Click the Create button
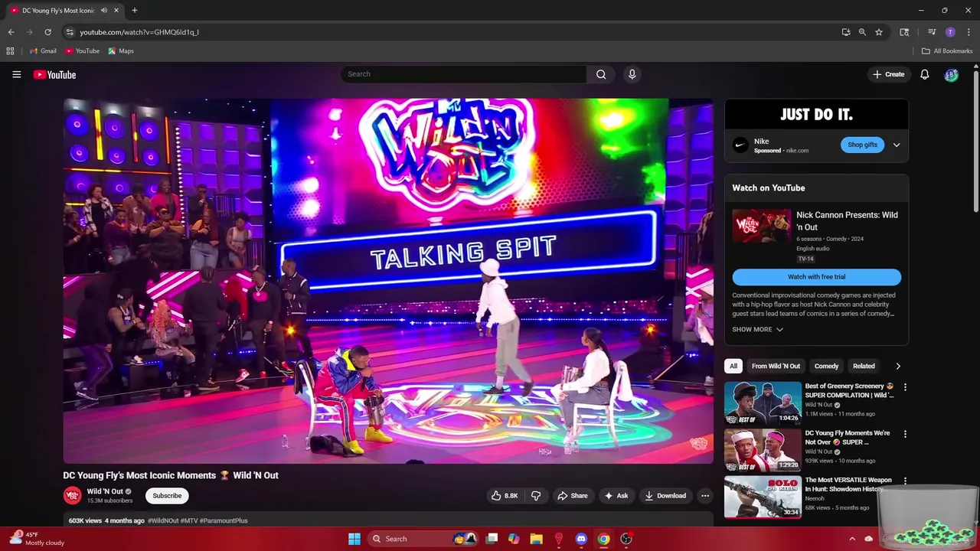The height and width of the screenshot is (551, 980). (x=888, y=74)
